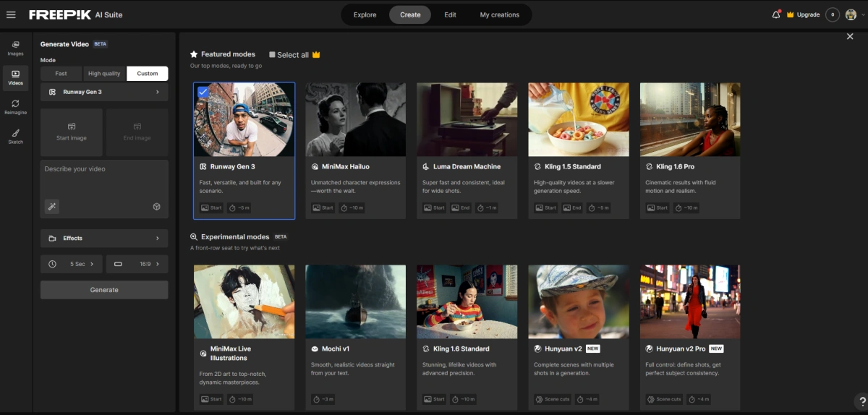Click the cube icon in prompt box
This screenshot has height=415, width=868.
(x=156, y=207)
